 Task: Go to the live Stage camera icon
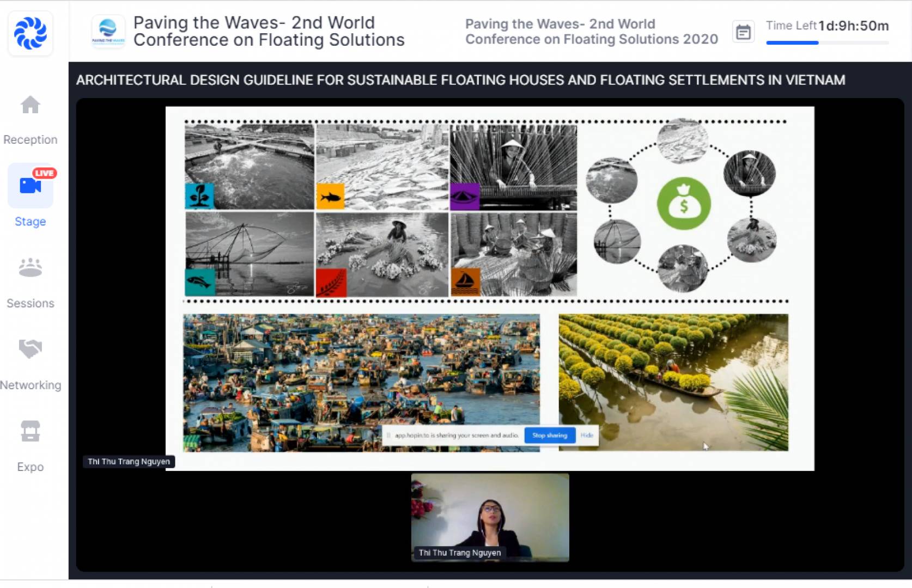coord(31,186)
